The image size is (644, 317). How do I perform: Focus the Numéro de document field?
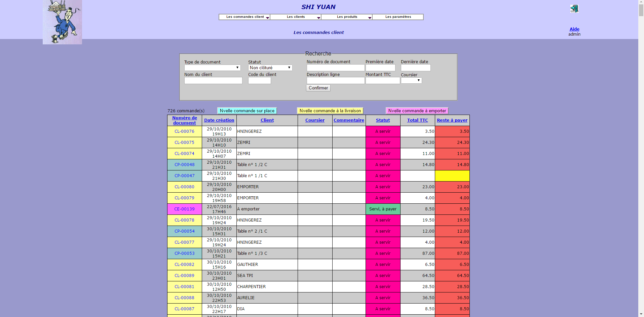(x=335, y=68)
